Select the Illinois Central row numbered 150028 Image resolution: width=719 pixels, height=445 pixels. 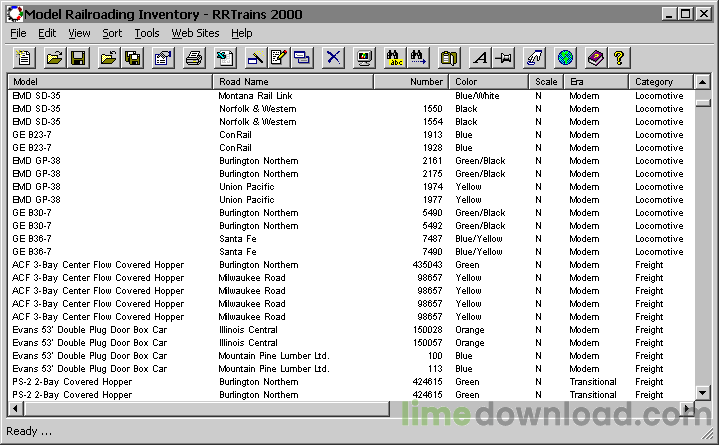pos(351,330)
